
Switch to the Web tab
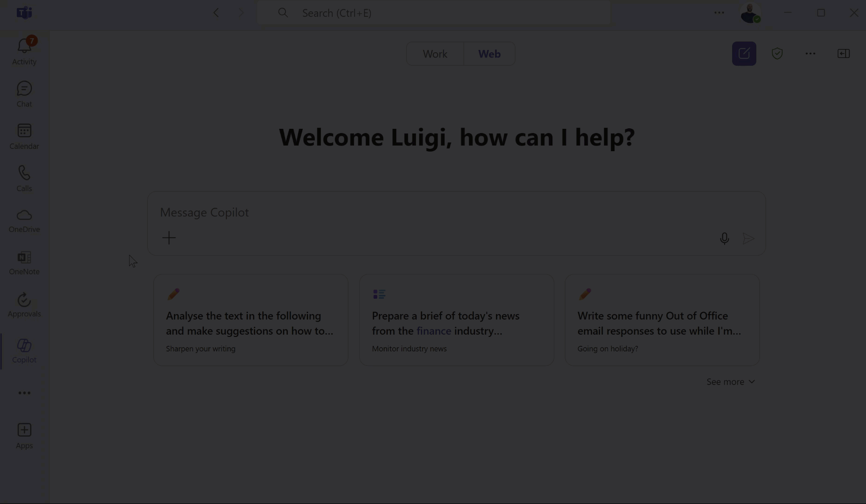point(489,54)
